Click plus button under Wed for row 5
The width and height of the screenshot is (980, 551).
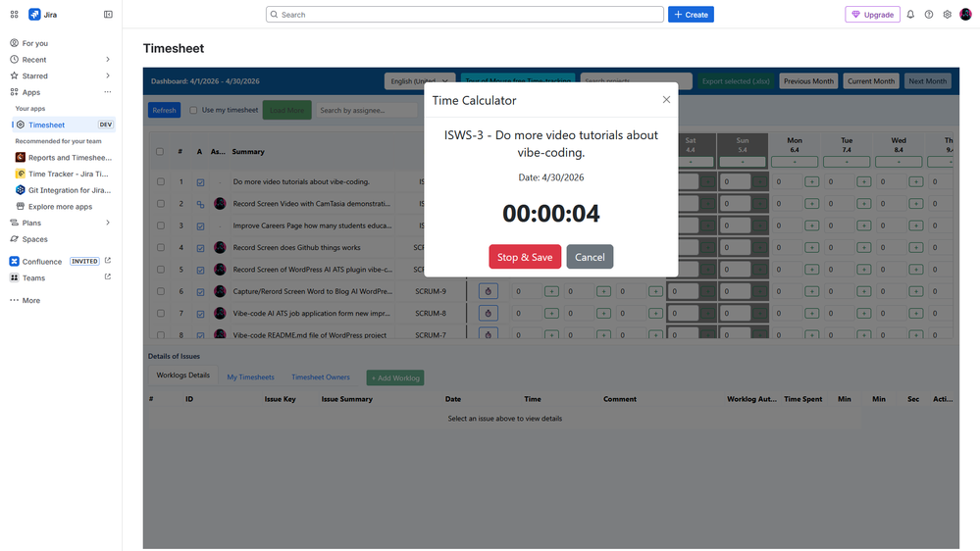click(915, 270)
